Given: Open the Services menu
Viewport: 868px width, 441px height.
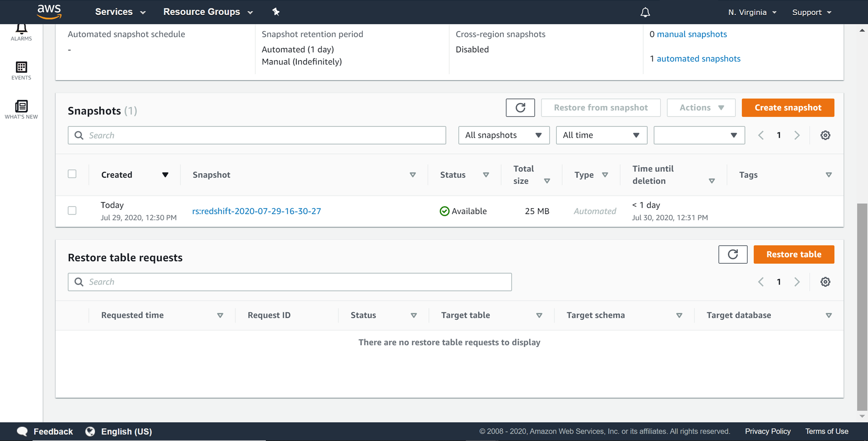Looking at the screenshot, I should 119,12.
